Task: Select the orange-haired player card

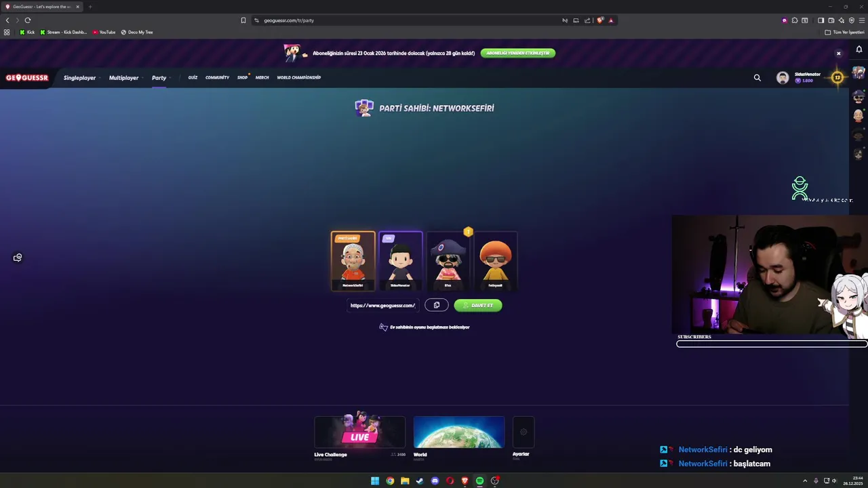Action: tap(495, 261)
